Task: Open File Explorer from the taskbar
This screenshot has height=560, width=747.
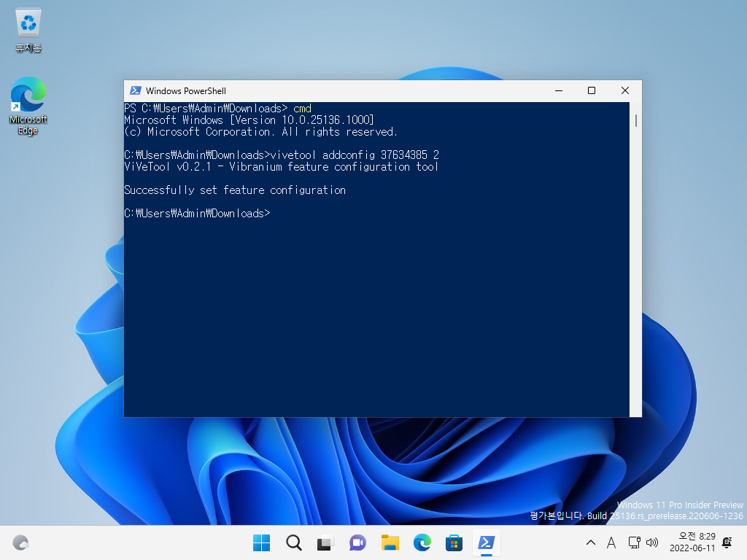Action: tap(389, 542)
